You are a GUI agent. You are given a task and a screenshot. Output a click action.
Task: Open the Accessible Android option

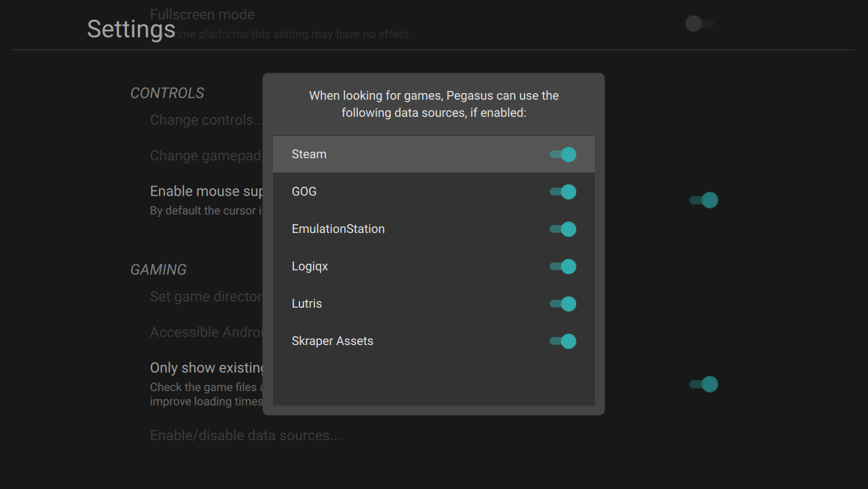coord(206,332)
